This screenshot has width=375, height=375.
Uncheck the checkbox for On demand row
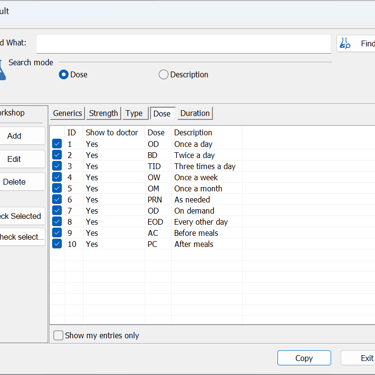pyautogui.click(x=57, y=210)
